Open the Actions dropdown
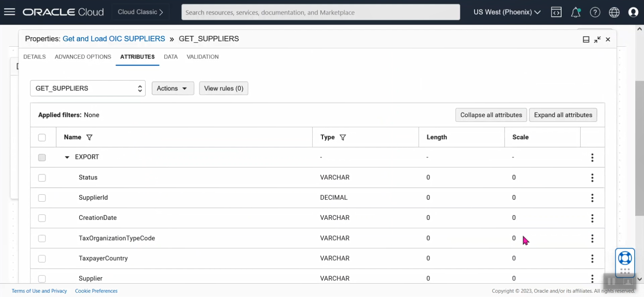The width and height of the screenshot is (644, 297). pos(173,88)
